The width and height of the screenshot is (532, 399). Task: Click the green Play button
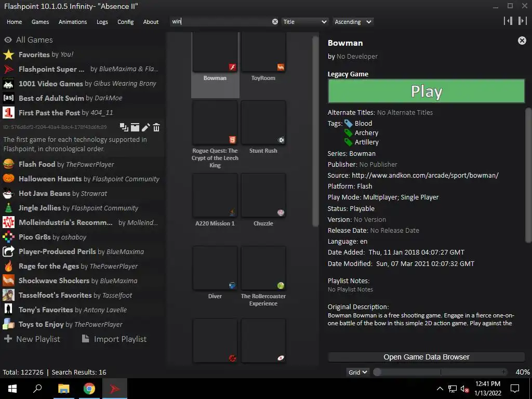coord(426,91)
